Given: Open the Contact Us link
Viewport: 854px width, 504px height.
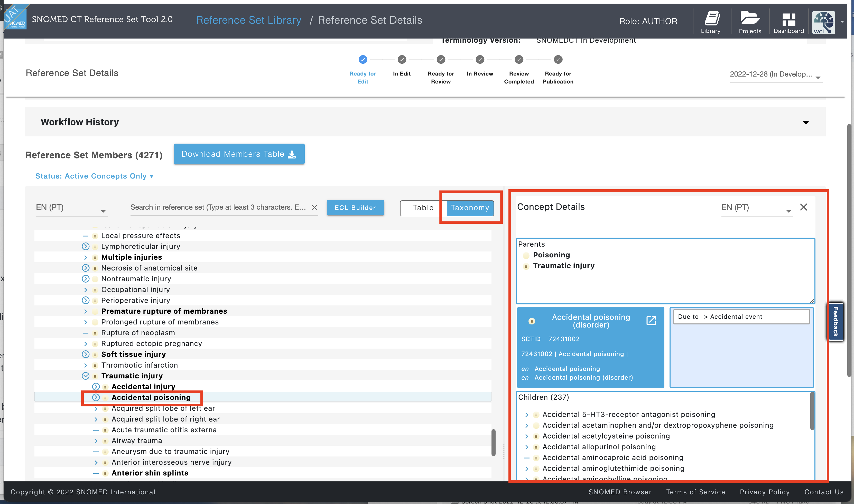Looking at the screenshot, I should point(824,492).
